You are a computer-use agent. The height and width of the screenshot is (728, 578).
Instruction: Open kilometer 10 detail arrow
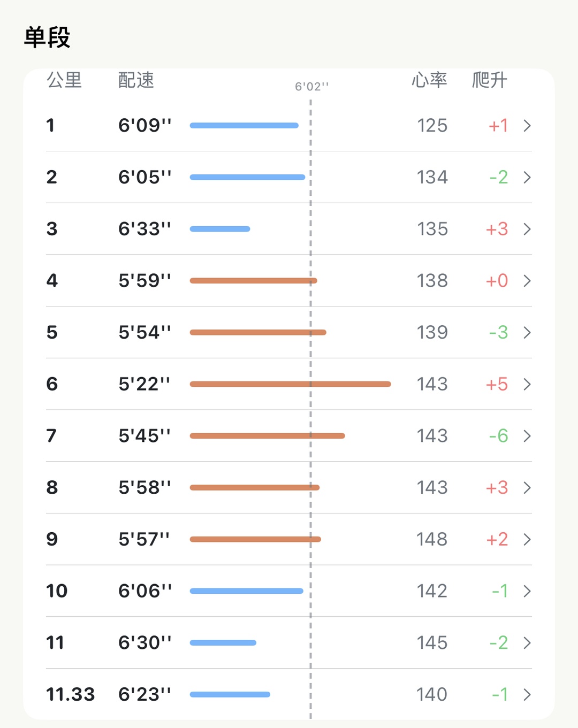point(527,591)
